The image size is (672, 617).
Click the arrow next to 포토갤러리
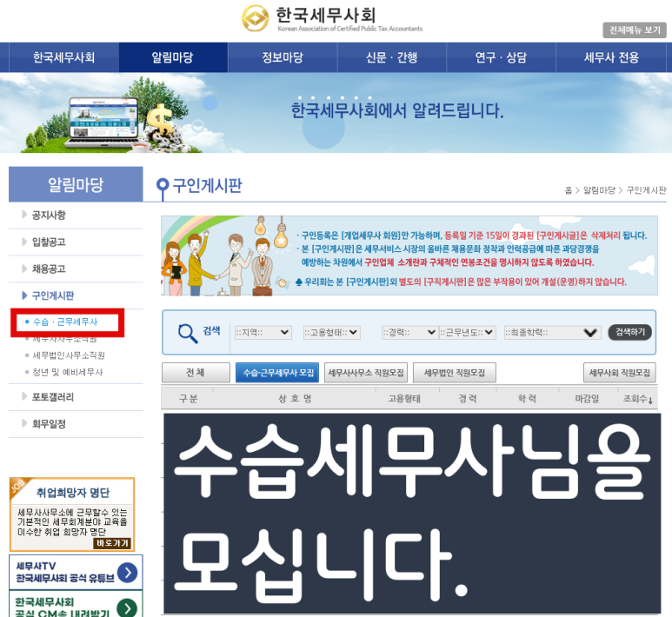(x=24, y=397)
